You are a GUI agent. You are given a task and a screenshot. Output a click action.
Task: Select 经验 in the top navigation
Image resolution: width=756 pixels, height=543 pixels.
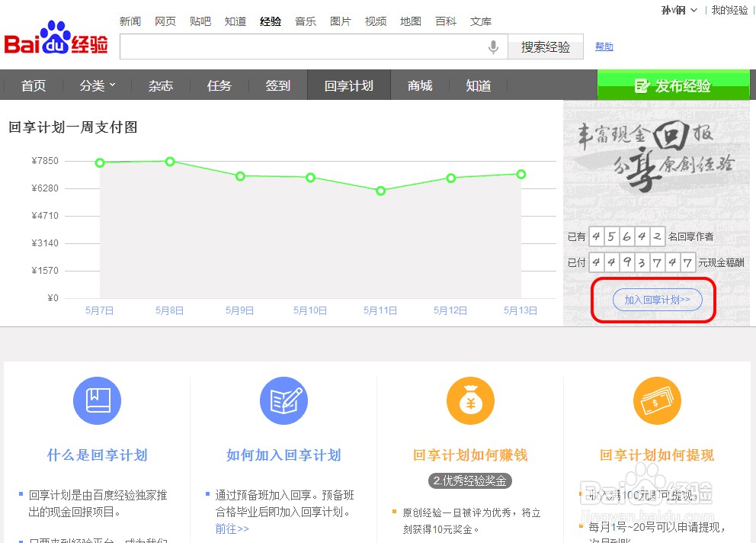(271, 21)
